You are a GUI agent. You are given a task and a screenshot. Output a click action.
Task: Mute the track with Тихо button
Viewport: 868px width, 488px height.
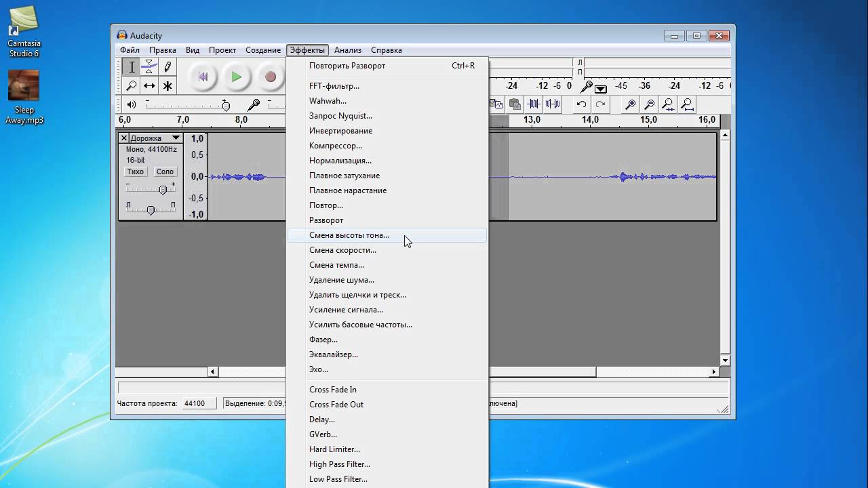(x=135, y=171)
